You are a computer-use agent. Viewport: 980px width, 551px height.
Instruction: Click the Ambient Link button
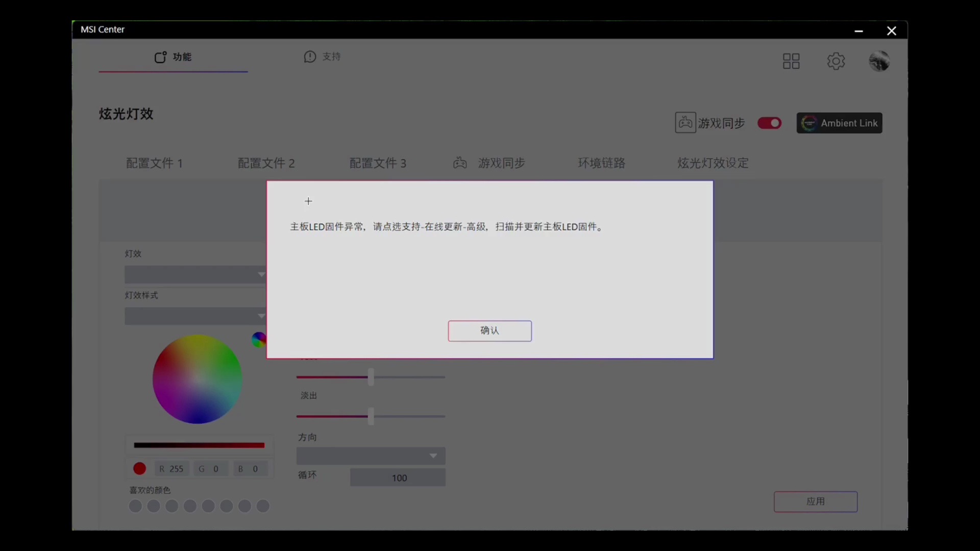(839, 123)
